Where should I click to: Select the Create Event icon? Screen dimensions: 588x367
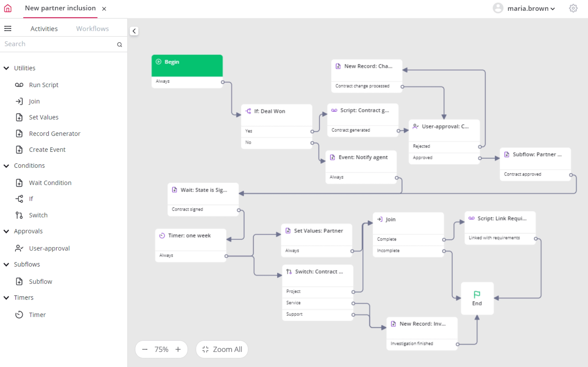[x=19, y=149]
